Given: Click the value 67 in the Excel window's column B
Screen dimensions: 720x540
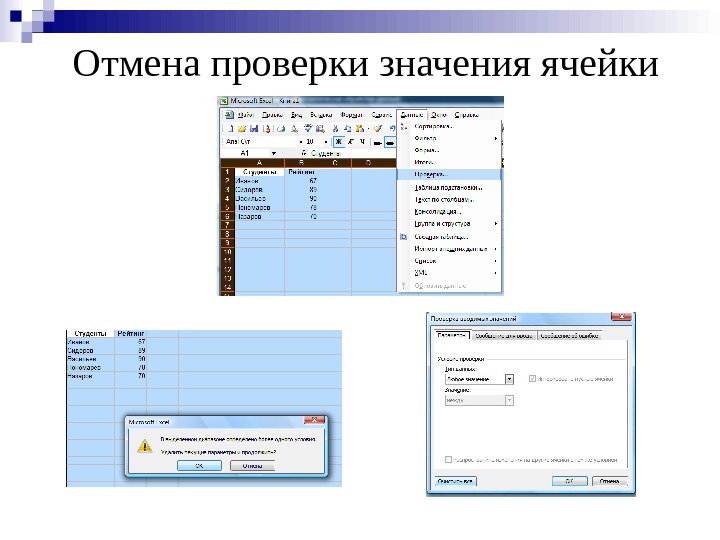Looking at the screenshot, I should coord(313,181).
